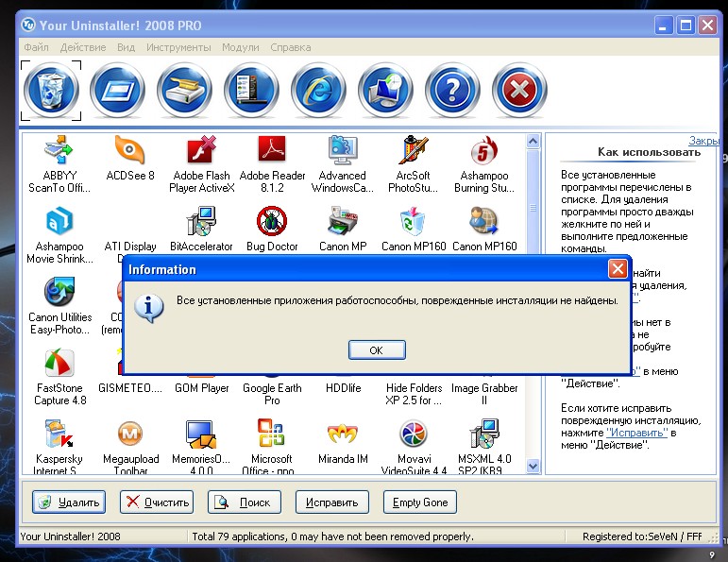Viewport: 728px width, 562px height.
Task: Select the BitAccelerator program icon
Action: click(201, 221)
